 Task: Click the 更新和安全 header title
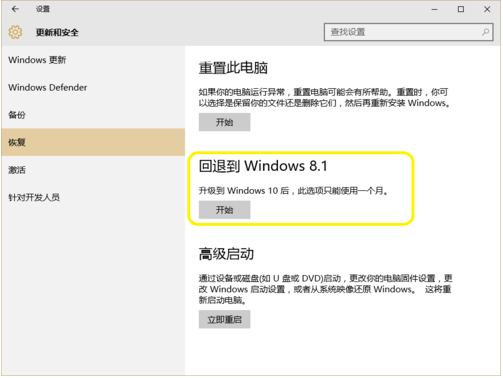click(x=57, y=32)
